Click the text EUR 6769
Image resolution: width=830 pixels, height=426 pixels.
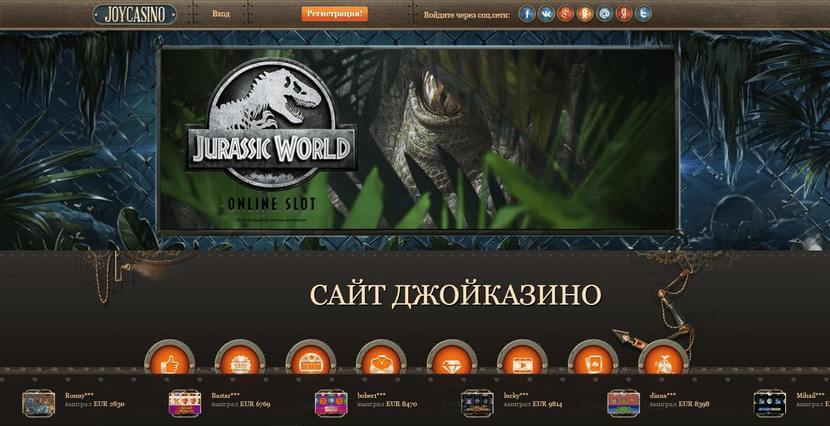pos(255,404)
